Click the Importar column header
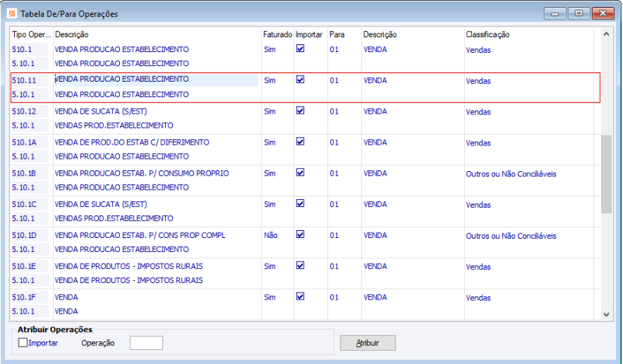Screen dimensions: 623x364 point(308,34)
